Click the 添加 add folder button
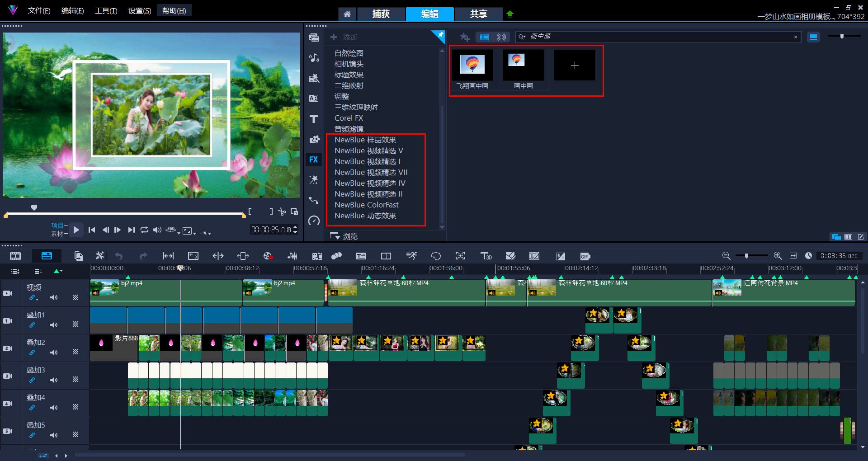The image size is (868, 461). [344, 37]
